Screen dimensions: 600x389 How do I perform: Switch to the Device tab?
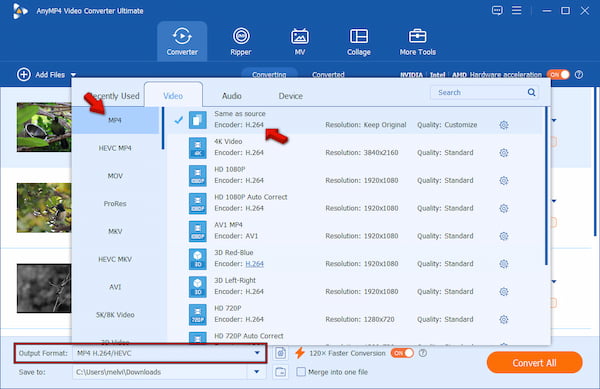[x=290, y=96]
